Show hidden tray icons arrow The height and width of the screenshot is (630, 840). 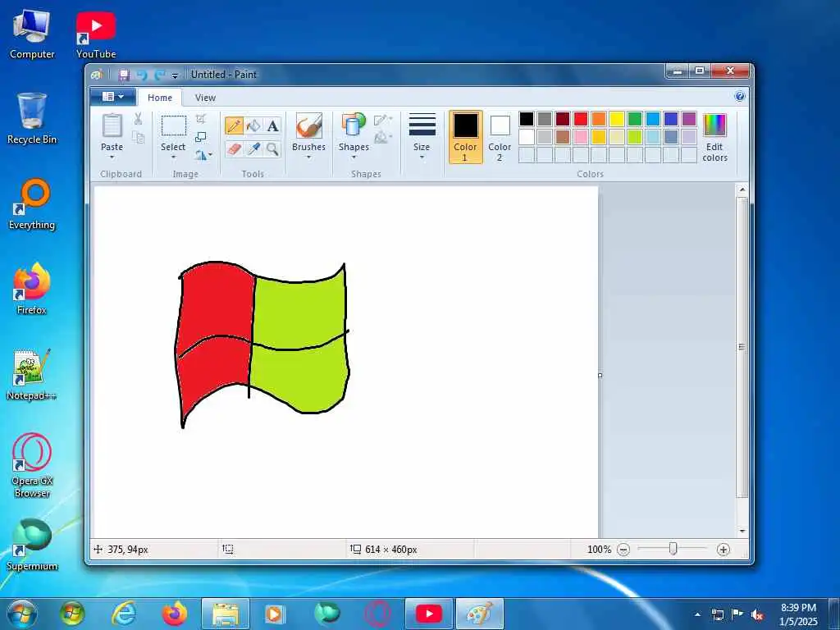coord(697,615)
